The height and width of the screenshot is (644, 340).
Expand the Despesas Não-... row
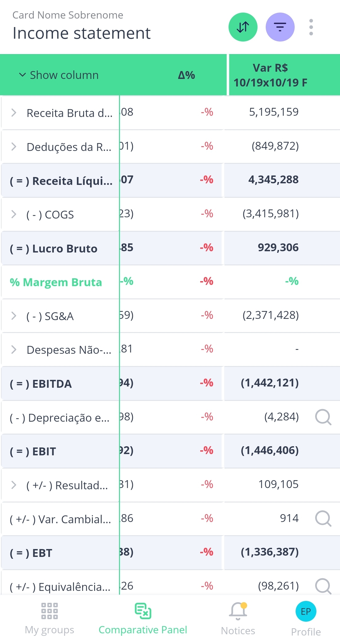pos(14,349)
